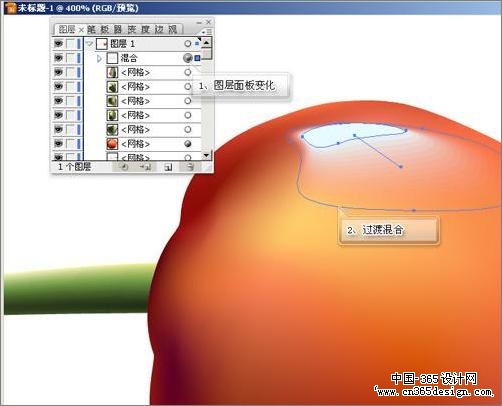Click target circle of fifth <网格> row under 混合

coord(188,130)
